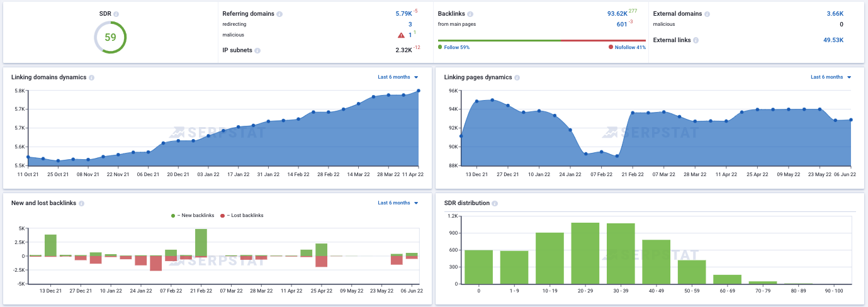The image size is (868, 307).
Task: Open Linking pages dynamics period dropdown
Action: coord(831,77)
